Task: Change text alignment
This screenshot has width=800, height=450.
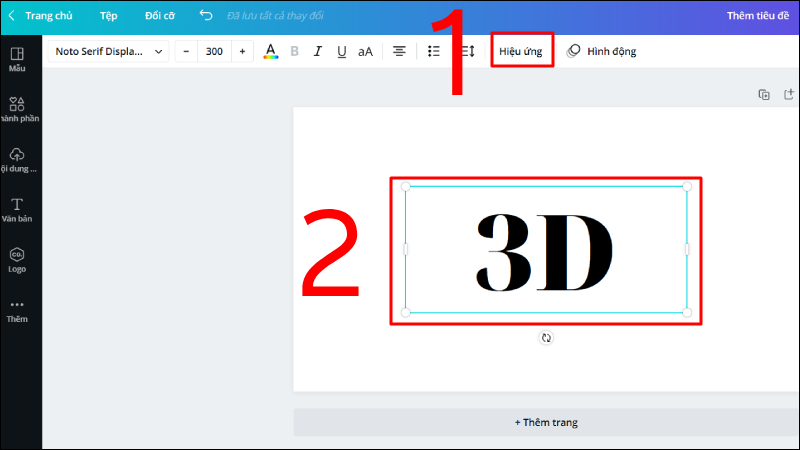Action: click(x=399, y=51)
